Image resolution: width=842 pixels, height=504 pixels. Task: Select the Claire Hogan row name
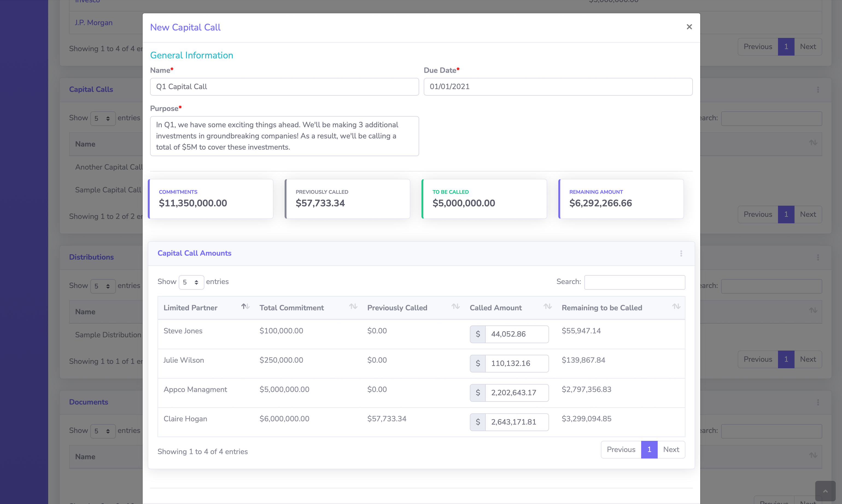click(x=185, y=419)
